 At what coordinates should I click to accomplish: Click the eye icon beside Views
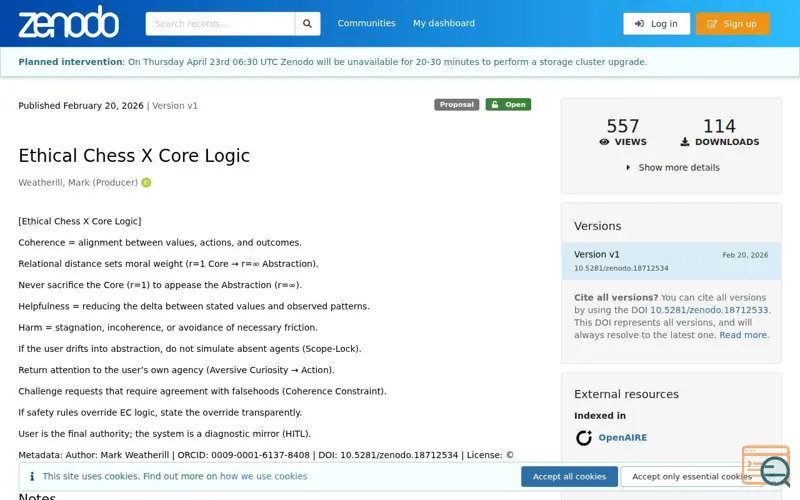coord(605,142)
